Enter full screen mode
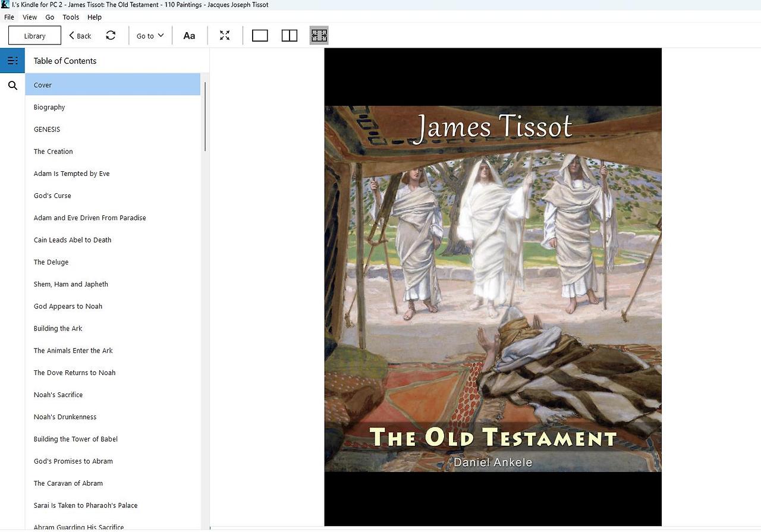761x532 pixels. [224, 36]
